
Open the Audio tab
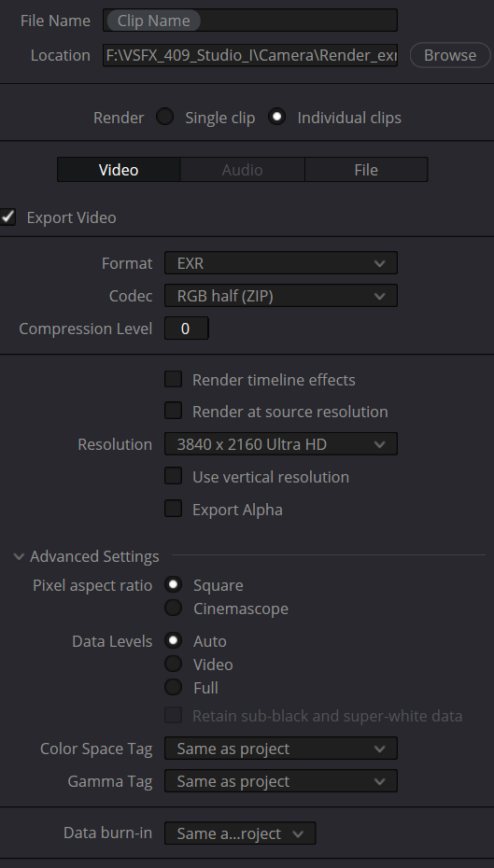(242, 169)
